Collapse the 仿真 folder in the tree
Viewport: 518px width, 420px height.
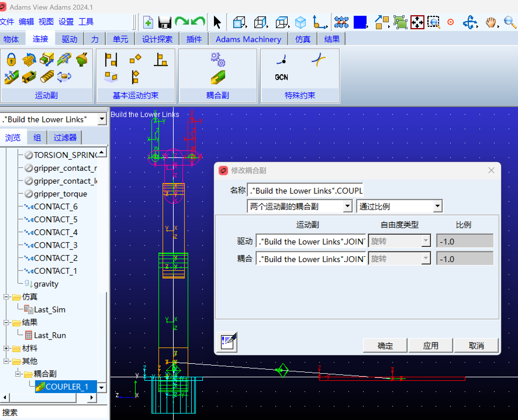(x=6, y=297)
